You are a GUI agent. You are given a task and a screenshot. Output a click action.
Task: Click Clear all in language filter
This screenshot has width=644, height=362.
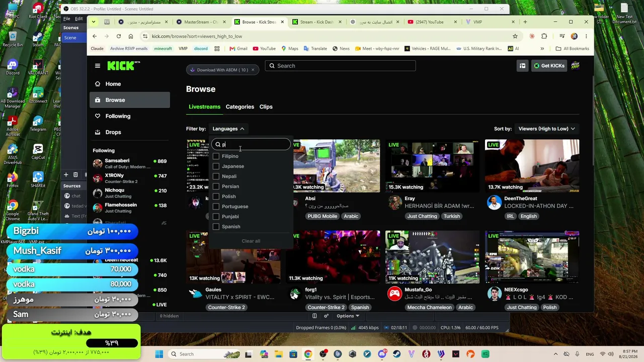[251, 241]
